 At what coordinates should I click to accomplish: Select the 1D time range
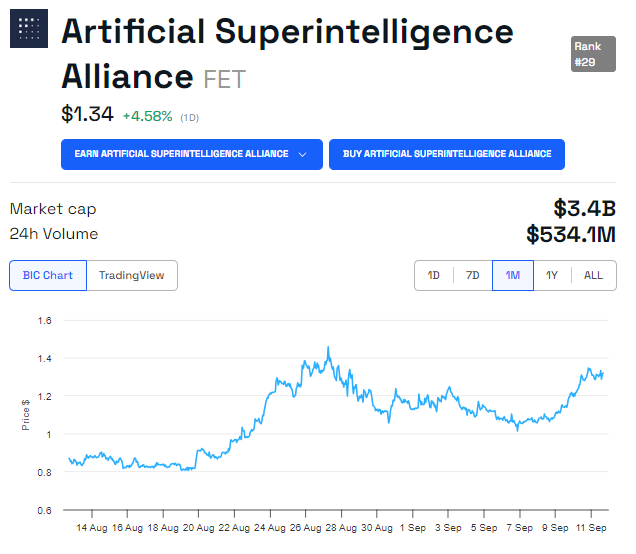coord(434,275)
